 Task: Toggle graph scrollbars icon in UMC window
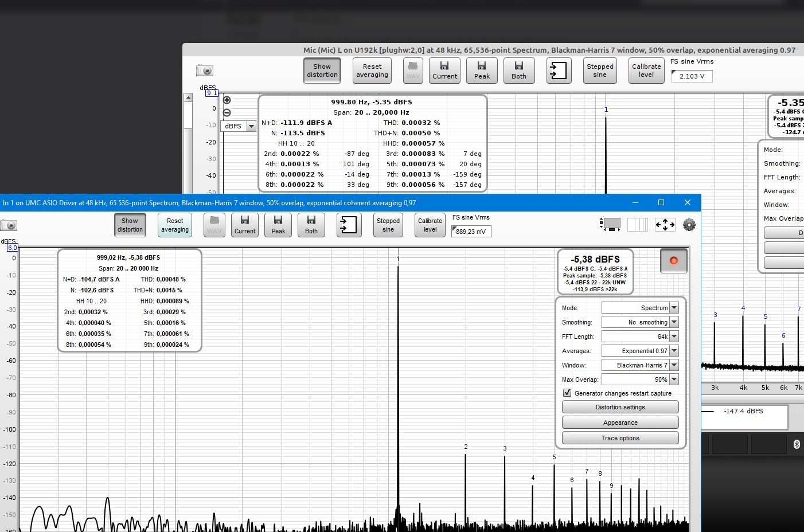point(610,224)
